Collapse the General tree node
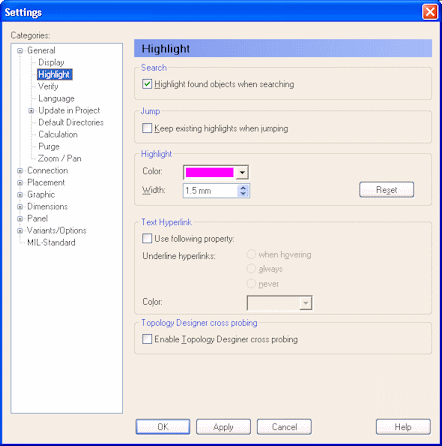442x446 pixels. point(20,51)
